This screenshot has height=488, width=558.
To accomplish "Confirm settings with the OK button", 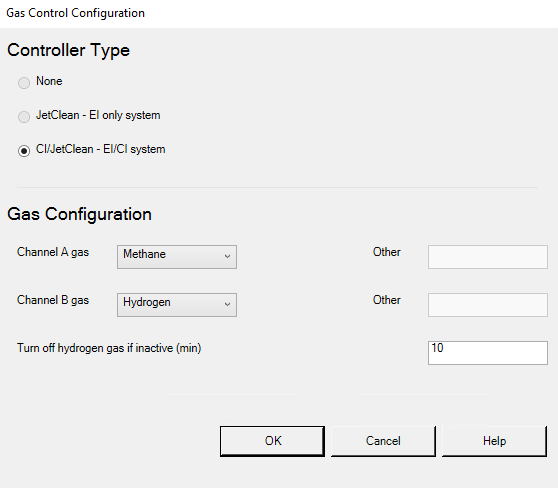I will coord(272,441).
